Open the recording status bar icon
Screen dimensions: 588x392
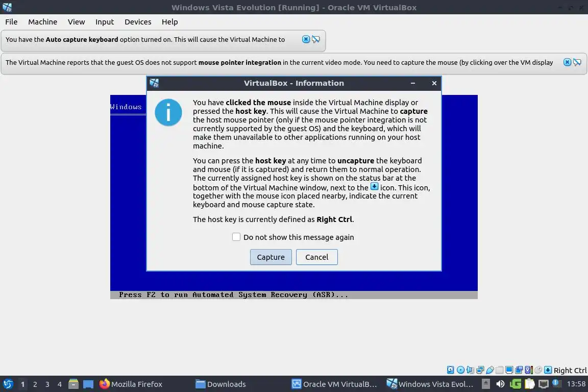[519, 370]
